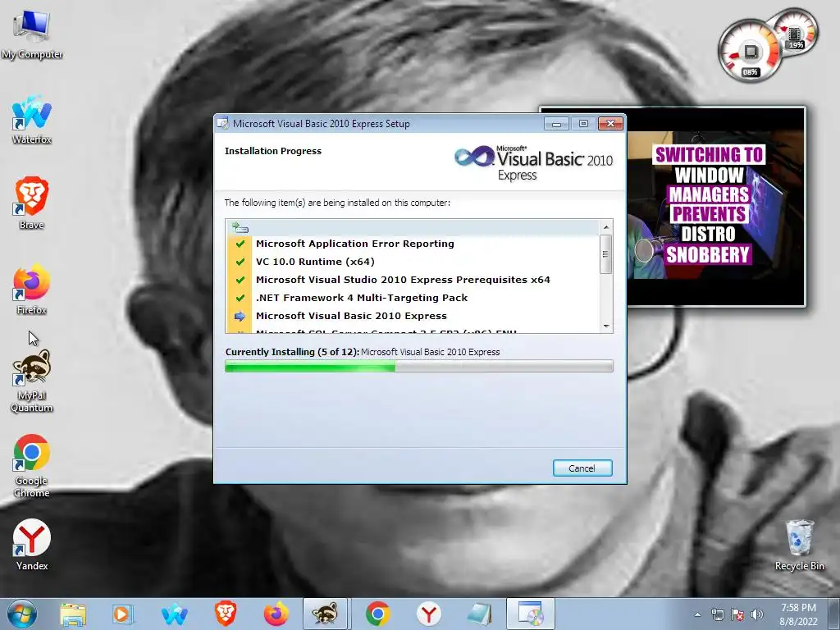Image resolution: width=840 pixels, height=630 pixels.
Task: Open the clock showing 7:58 PM
Action: tap(798, 614)
